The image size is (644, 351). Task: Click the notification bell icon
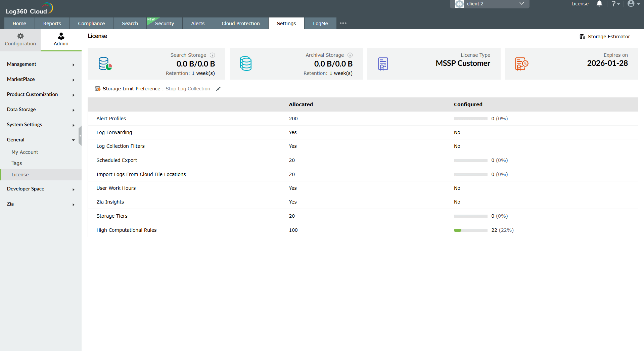(599, 4)
